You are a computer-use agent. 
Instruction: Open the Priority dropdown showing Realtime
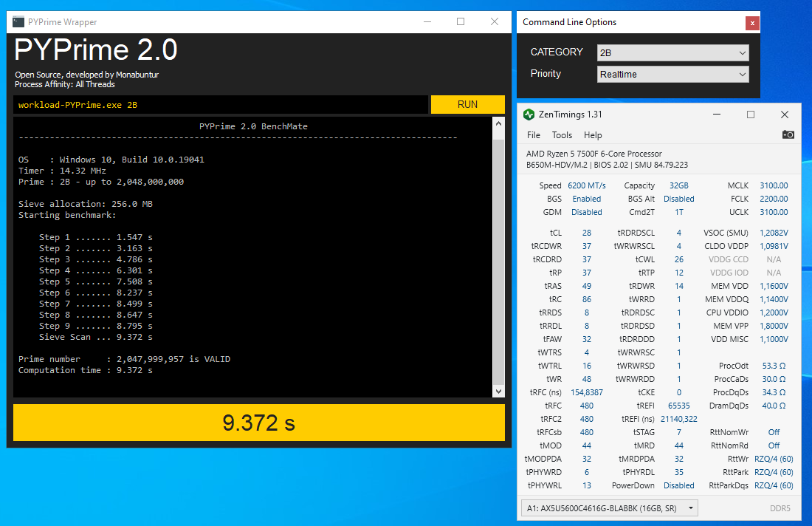pyautogui.click(x=672, y=74)
